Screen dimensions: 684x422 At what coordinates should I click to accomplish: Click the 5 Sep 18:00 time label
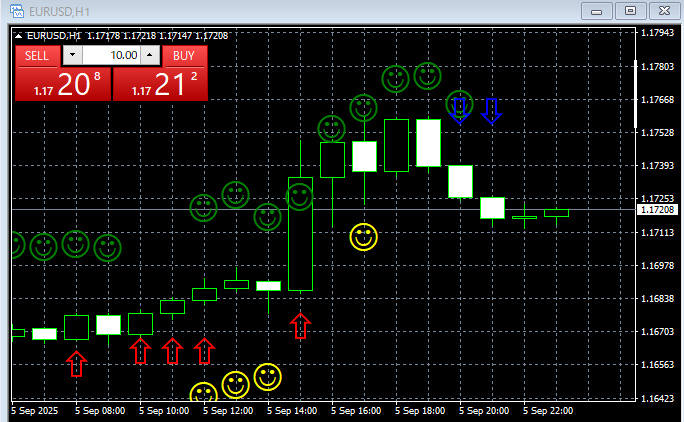[x=420, y=411]
